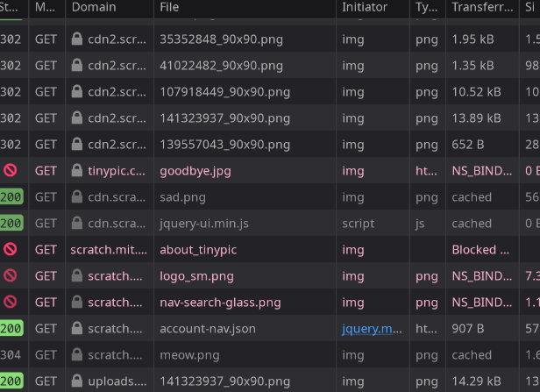
Task: Click the blocked status icon for goodbye.jpg
Action: (10, 170)
